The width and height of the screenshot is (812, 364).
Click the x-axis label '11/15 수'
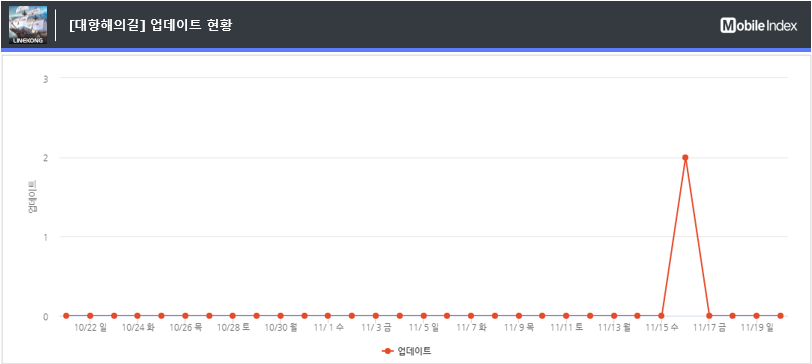[x=662, y=328]
